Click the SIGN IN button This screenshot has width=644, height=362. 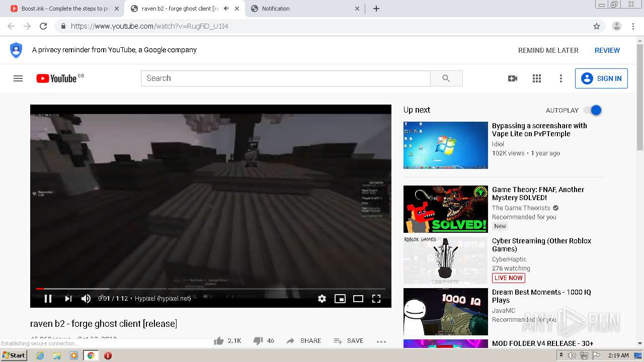(x=601, y=78)
